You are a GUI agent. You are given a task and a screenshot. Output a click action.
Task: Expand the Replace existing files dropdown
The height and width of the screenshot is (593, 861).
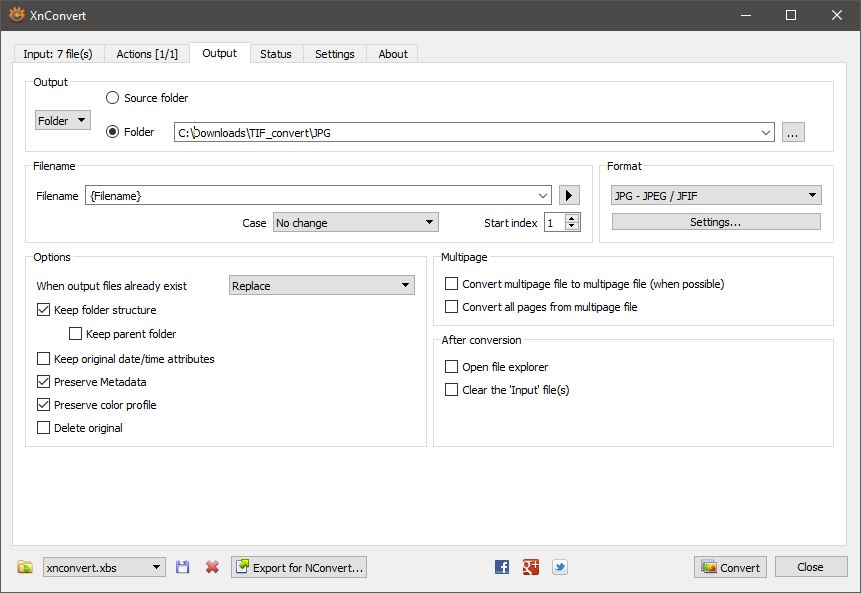click(x=322, y=286)
